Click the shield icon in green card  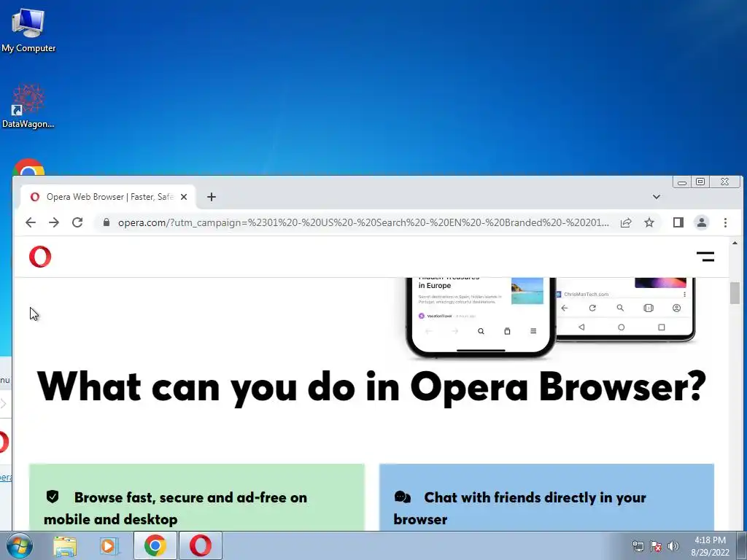click(53, 497)
